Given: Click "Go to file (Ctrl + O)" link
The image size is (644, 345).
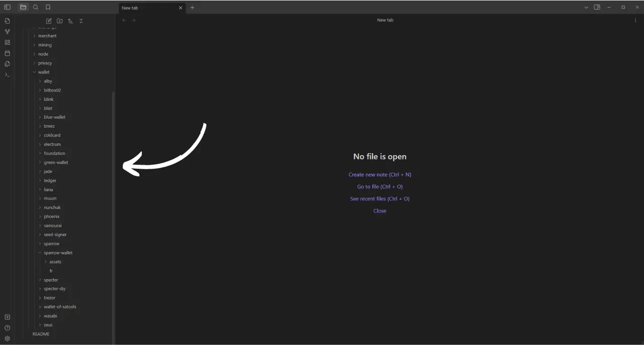Looking at the screenshot, I should (x=379, y=187).
